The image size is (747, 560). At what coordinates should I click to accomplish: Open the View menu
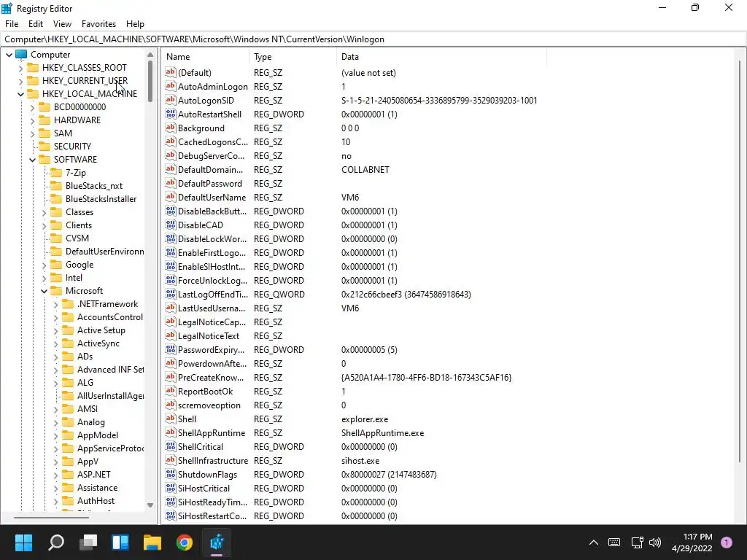tap(62, 24)
